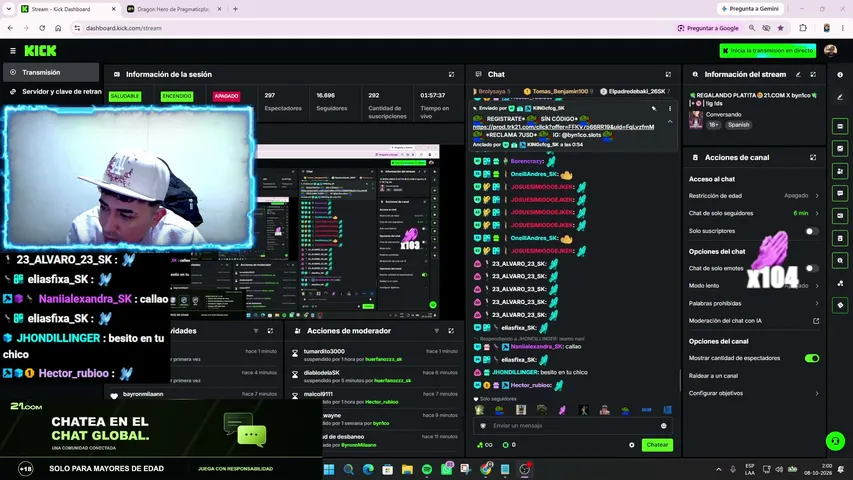Expand the Acciones de moderador panel
The width and height of the screenshot is (853, 480).
coord(451,330)
